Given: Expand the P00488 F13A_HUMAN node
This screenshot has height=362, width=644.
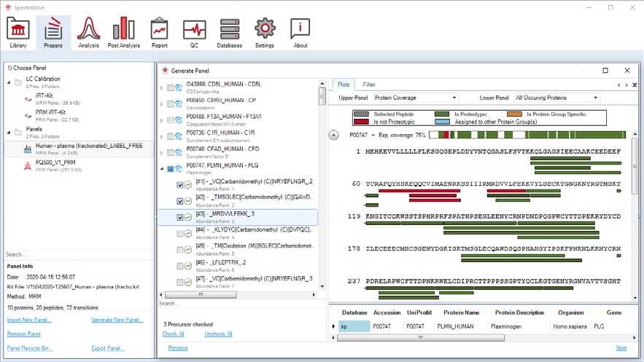Looking at the screenshot, I should point(162,120).
